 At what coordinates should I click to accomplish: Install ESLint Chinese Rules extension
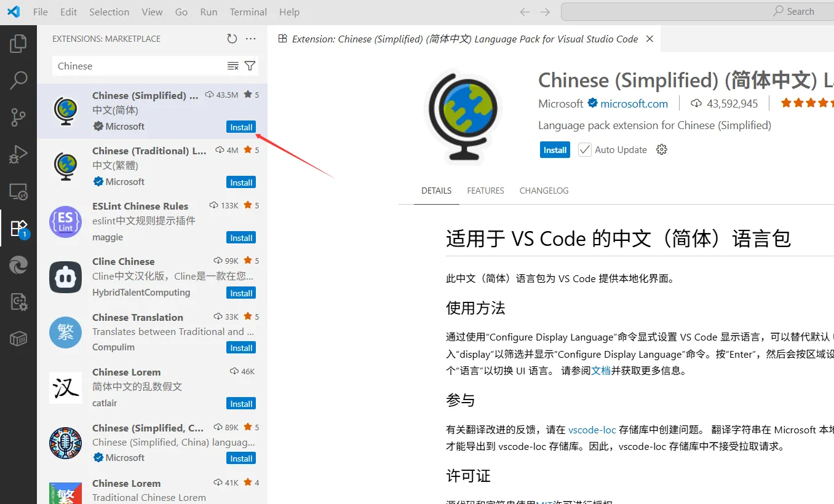coord(241,238)
